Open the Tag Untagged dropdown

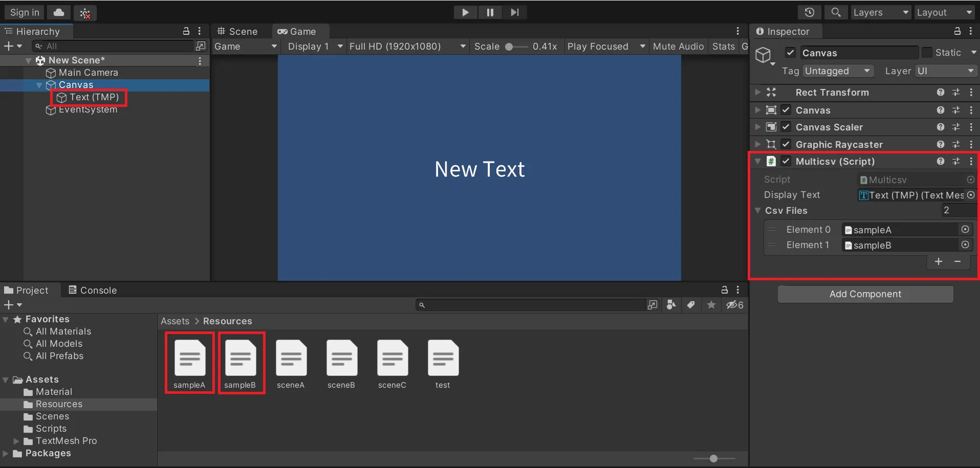coord(837,71)
